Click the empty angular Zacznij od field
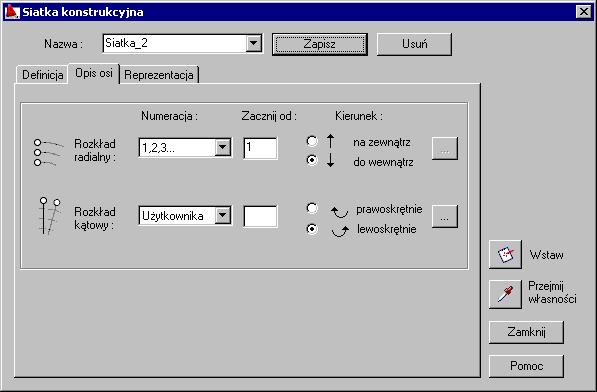 (x=260, y=216)
